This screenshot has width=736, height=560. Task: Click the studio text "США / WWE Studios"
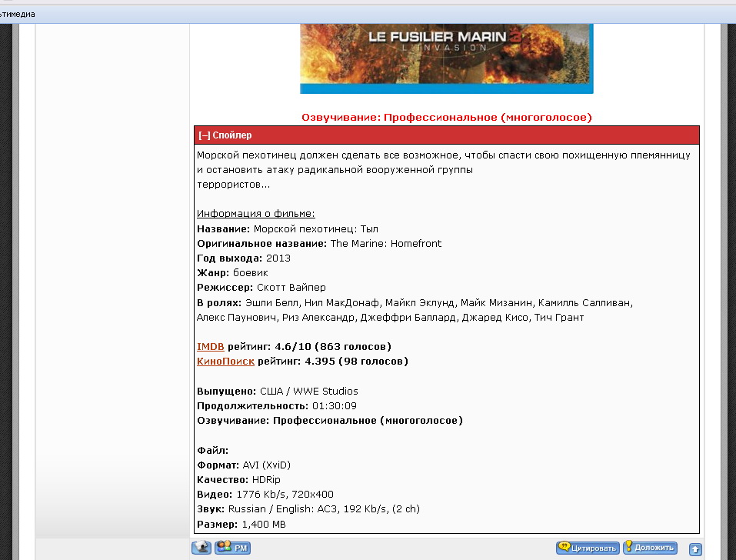click(x=309, y=391)
